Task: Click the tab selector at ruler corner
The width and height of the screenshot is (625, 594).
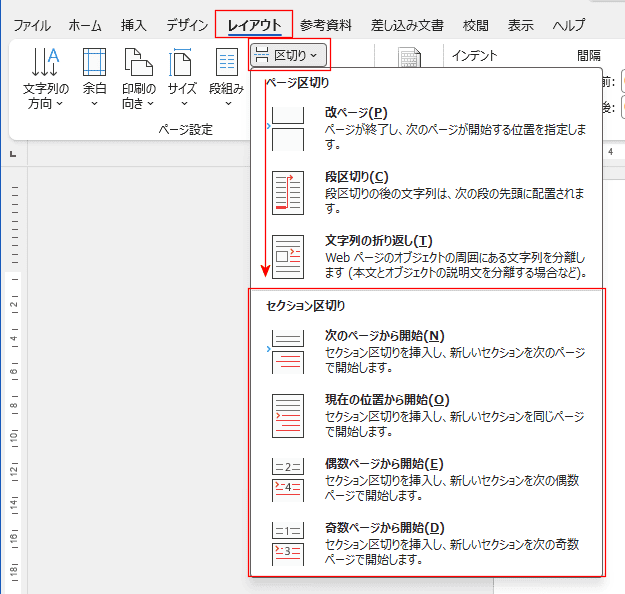Action: (x=13, y=154)
